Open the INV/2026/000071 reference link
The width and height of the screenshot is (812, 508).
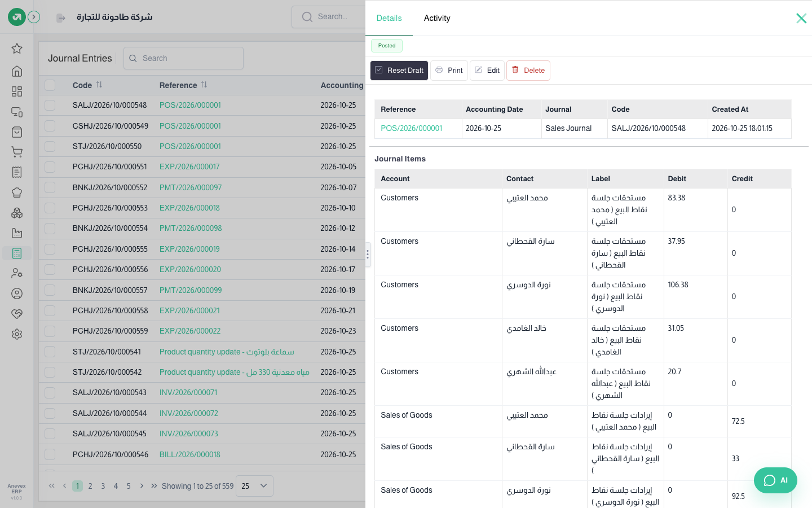188,392
